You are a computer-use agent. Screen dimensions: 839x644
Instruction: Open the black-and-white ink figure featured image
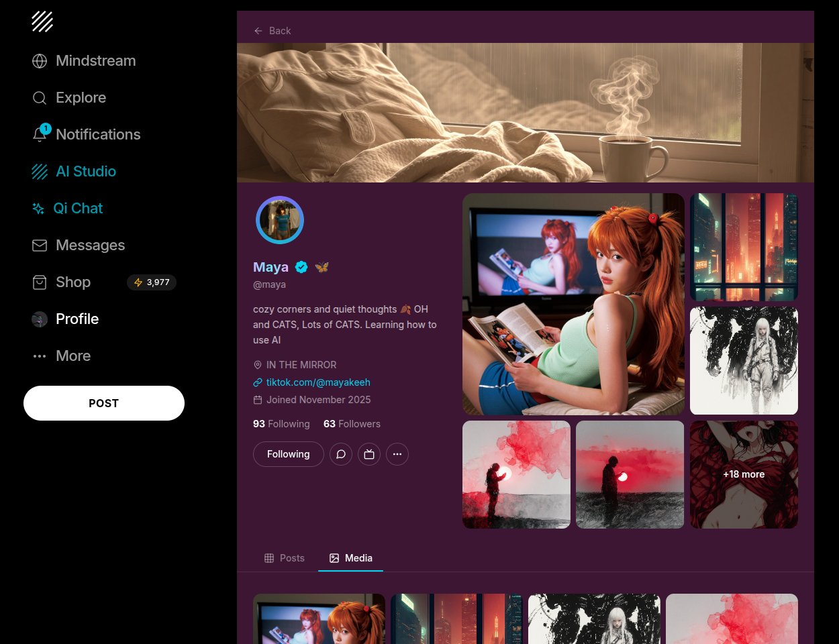(x=744, y=361)
